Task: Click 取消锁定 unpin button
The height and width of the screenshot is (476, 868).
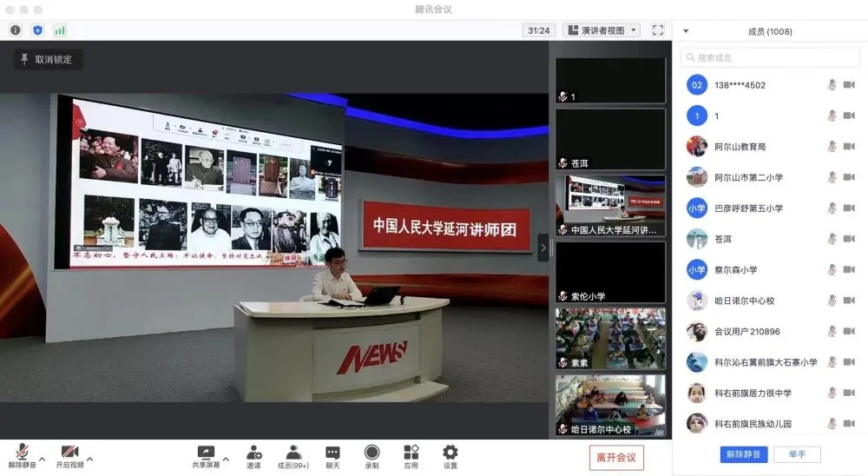Action: pyautogui.click(x=48, y=59)
